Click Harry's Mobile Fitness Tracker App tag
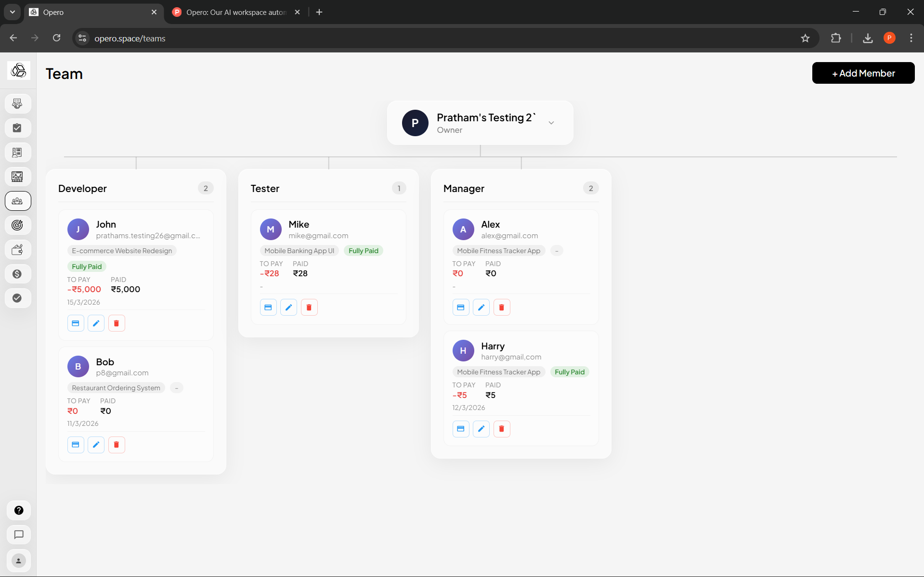This screenshot has height=577, width=924. click(498, 372)
